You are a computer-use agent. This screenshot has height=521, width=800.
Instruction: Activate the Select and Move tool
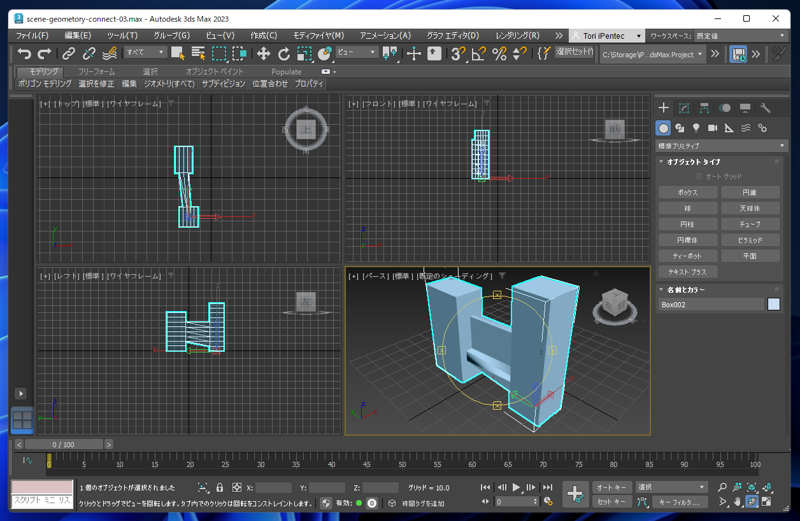pos(263,54)
